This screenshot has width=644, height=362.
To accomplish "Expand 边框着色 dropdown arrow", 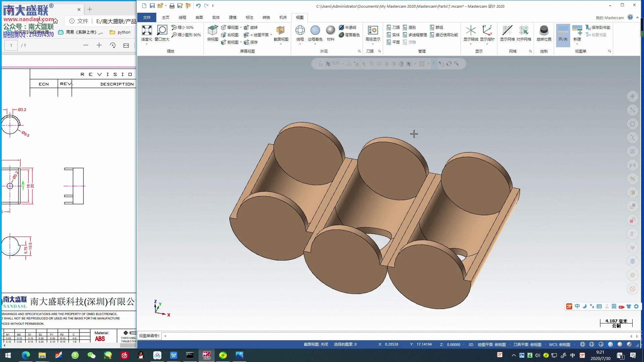I will point(315,44).
